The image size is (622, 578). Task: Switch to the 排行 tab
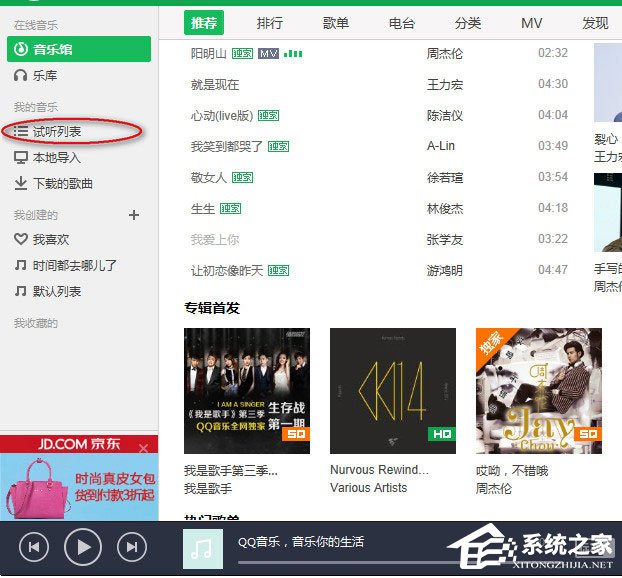coord(270,23)
